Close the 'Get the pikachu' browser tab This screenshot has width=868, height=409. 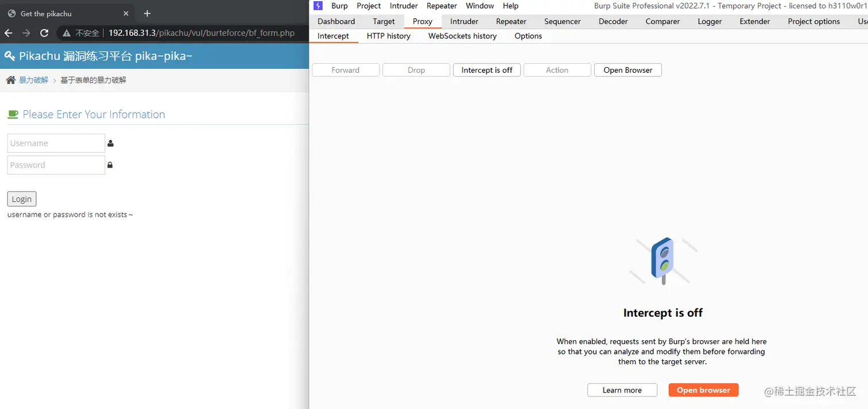tap(126, 13)
